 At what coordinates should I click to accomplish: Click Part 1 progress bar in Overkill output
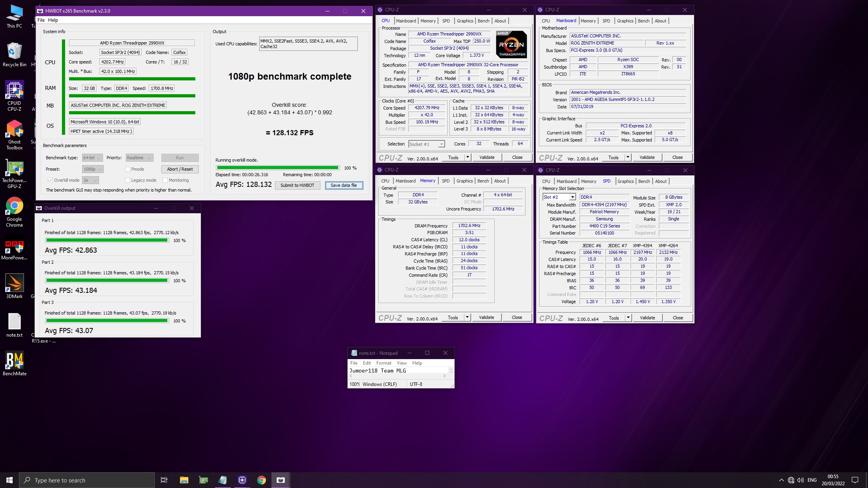click(x=107, y=240)
